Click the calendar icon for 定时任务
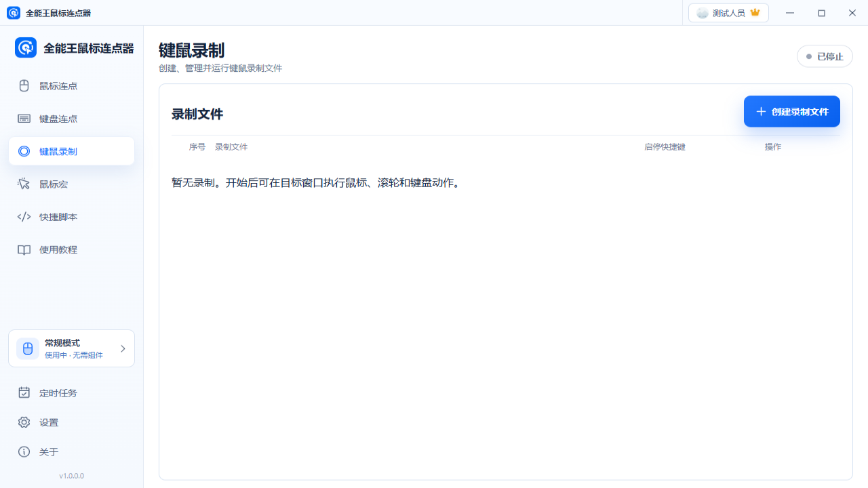Viewport: 868px width, 488px height. click(x=24, y=393)
